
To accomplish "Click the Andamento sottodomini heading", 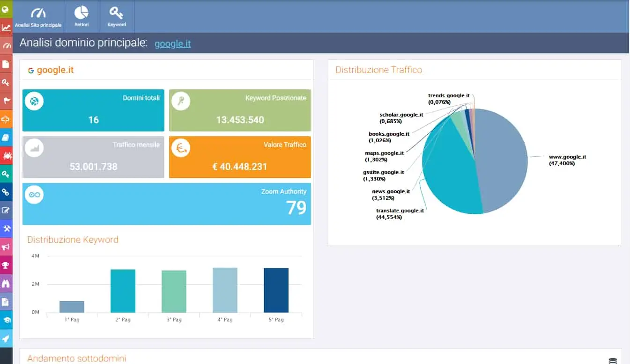I will pos(76,359).
